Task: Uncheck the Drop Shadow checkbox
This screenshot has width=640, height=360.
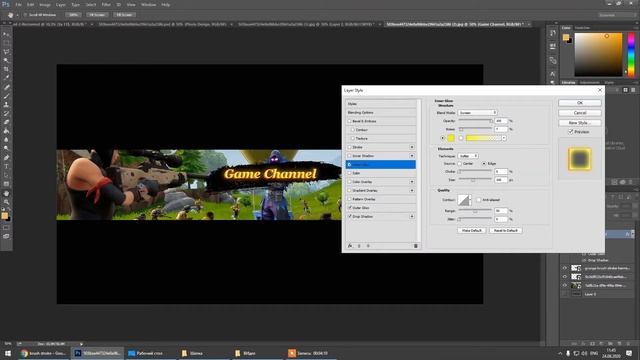Action: tap(349, 216)
